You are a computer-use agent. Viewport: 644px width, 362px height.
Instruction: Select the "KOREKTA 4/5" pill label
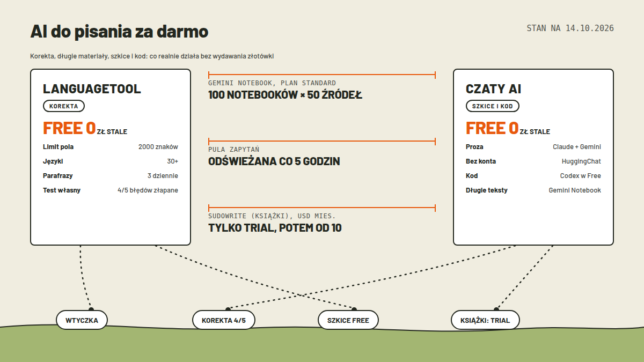click(224, 320)
